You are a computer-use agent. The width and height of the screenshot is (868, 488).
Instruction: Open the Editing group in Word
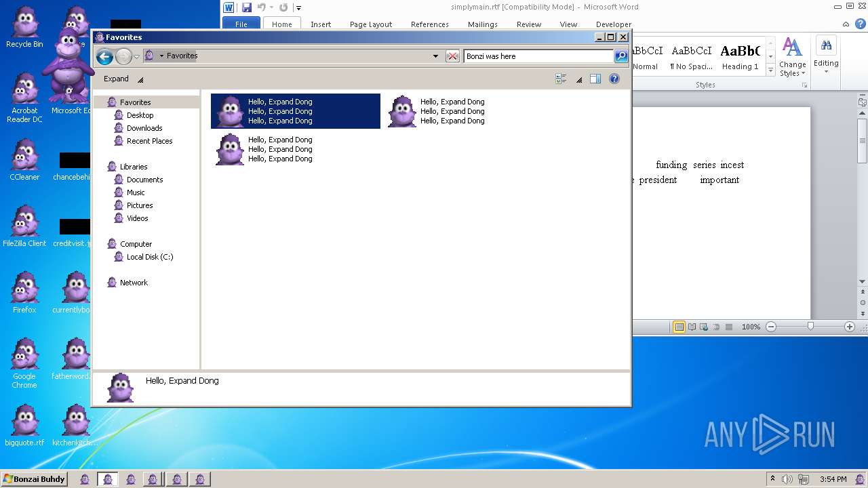826,56
